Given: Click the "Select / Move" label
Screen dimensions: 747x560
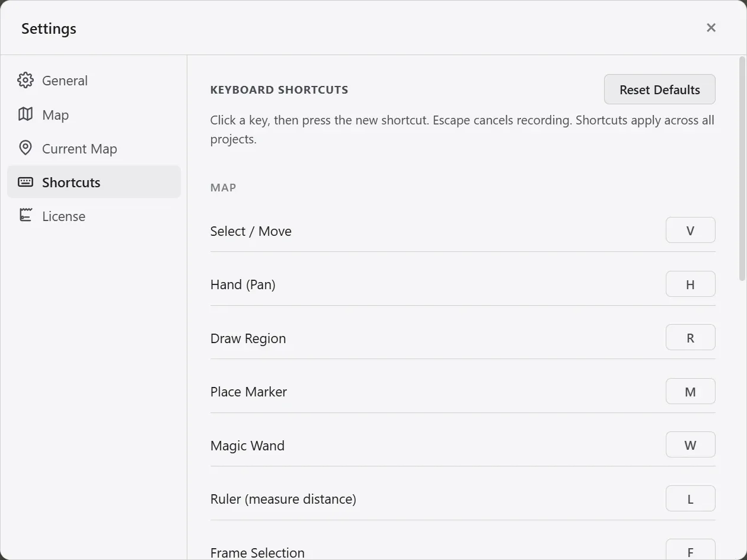Looking at the screenshot, I should 251,231.
